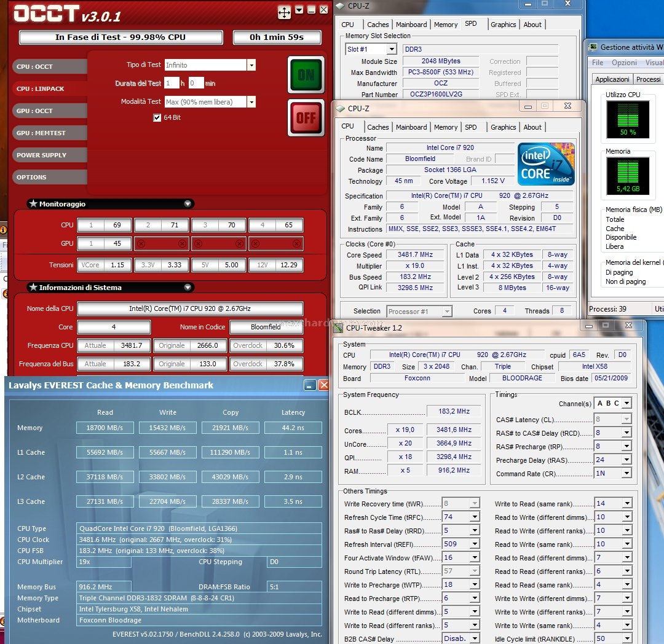Open the Slot #1 memory slot dropdown
The height and width of the screenshot is (644, 664).
[x=392, y=49]
